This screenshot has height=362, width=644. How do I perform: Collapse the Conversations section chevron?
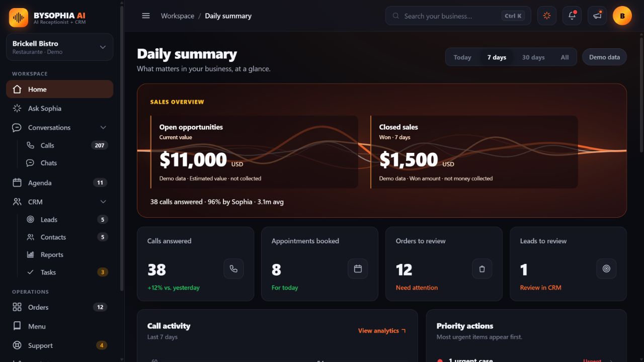[x=103, y=128]
